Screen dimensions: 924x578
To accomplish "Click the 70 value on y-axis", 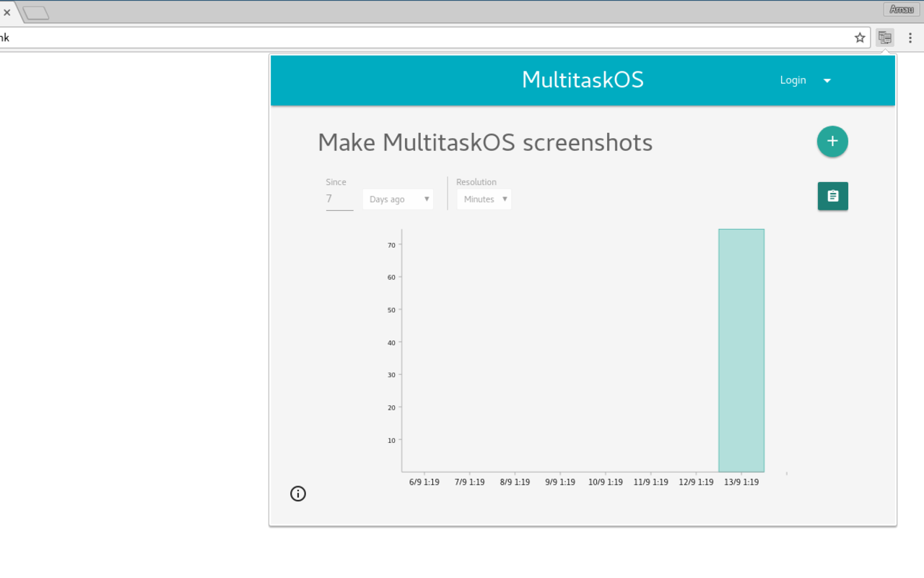I will (391, 245).
